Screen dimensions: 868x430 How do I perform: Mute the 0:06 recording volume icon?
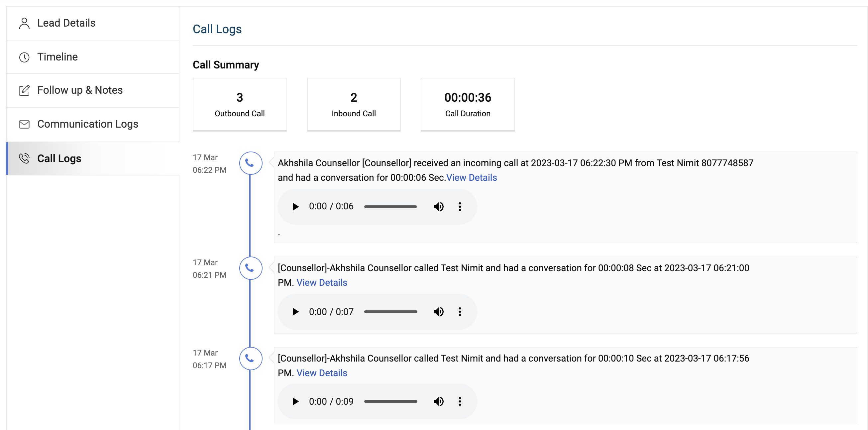[x=438, y=207]
